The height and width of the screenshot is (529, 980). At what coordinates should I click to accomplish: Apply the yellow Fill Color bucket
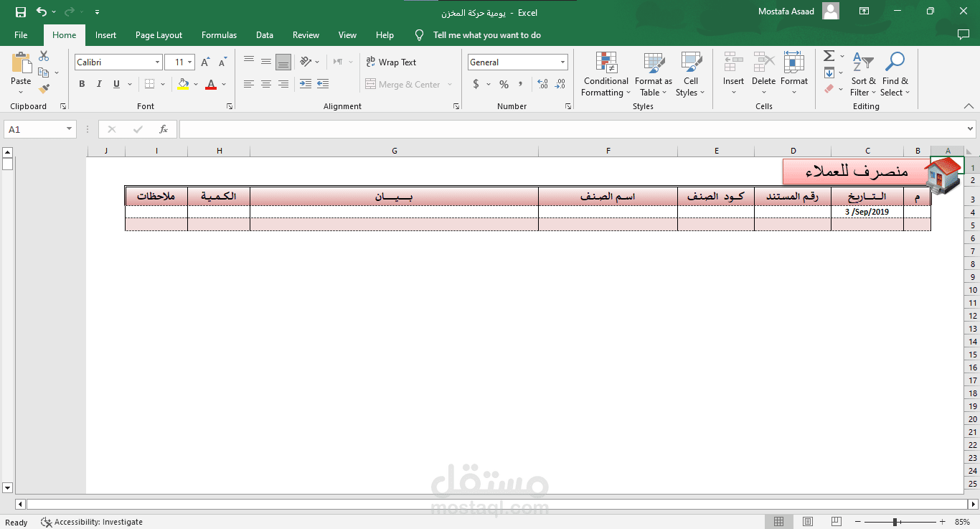tap(184, 84)
